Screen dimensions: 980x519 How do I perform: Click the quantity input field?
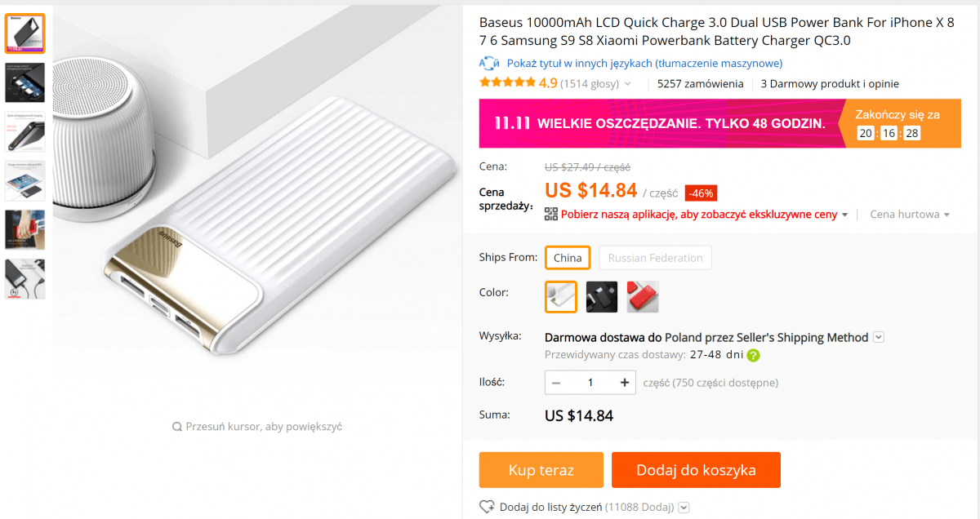pyautogui.click(x=590, y=382)
